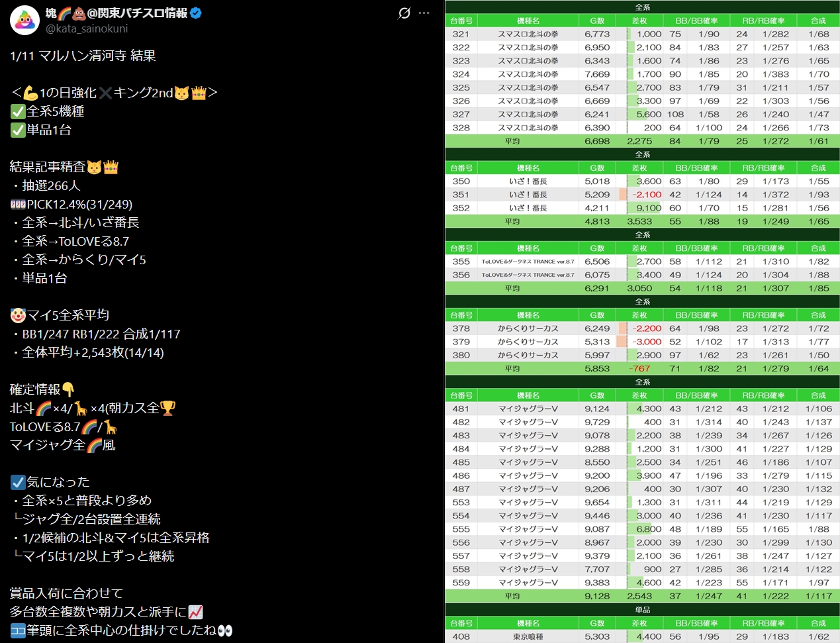Image resolution: width=840 pixels, height=643 pixels.
Task: Click the heading "確定情報"
Action: click(42, 389)
